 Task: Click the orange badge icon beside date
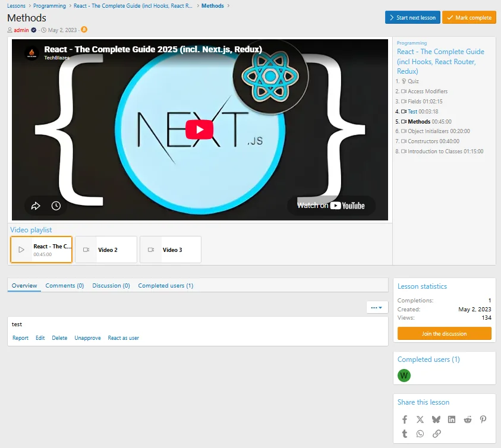[x=84, y=29]
